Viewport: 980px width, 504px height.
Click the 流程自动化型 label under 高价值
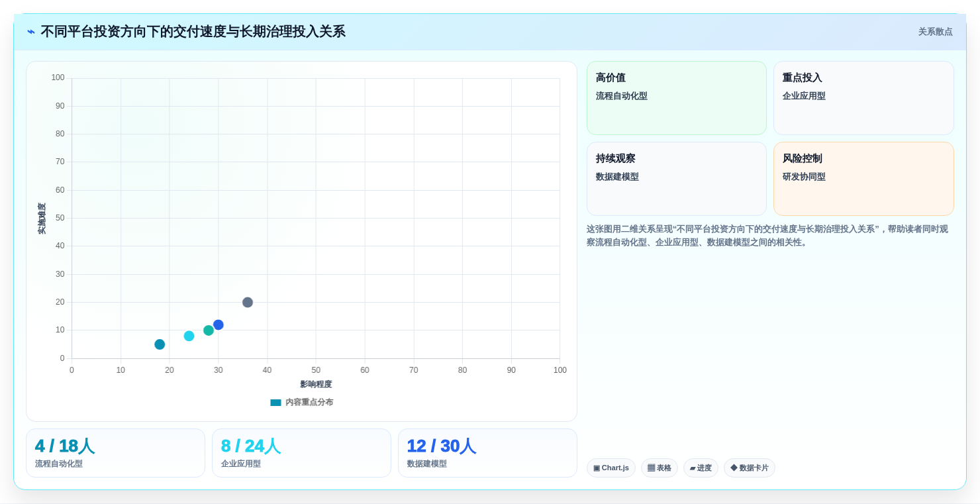click(621, 96)
